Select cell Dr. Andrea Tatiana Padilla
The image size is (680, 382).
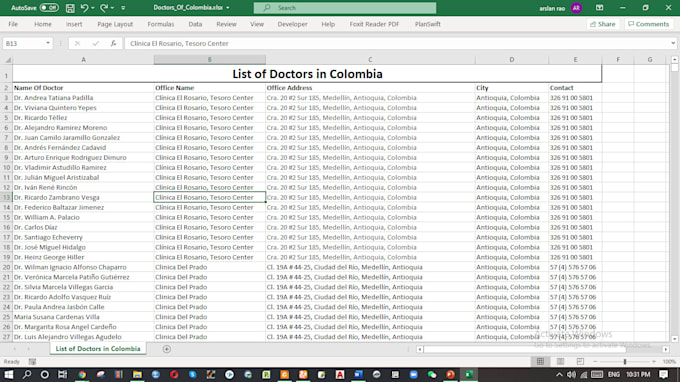pyautogui.click(x=83, y=98)
